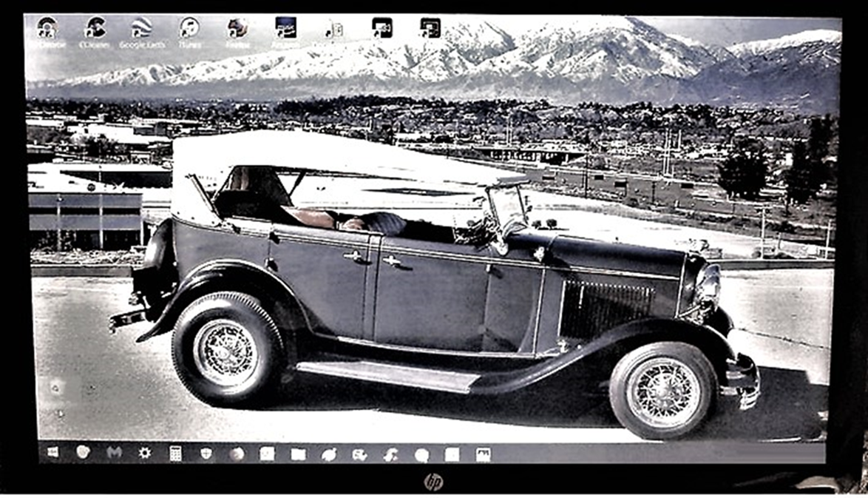868x498 pixels.
Task: Open the Google Earth desktop shortcut
Action: [141, 29]
